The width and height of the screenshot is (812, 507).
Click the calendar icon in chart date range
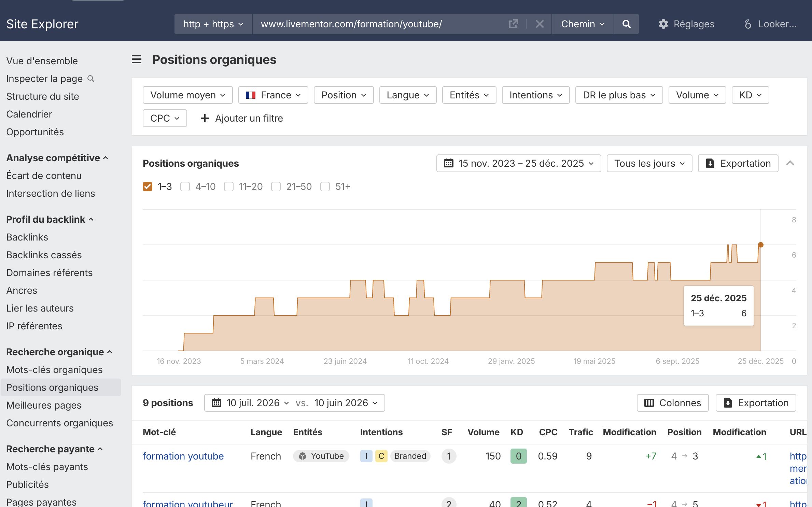448,163
